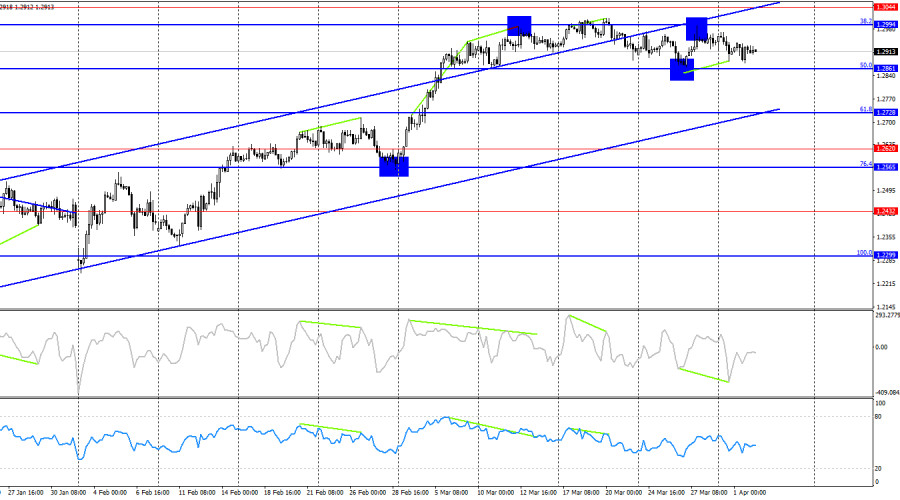
Task: Click the 26 Feb 00:00 date label
Action: point(368,493)
